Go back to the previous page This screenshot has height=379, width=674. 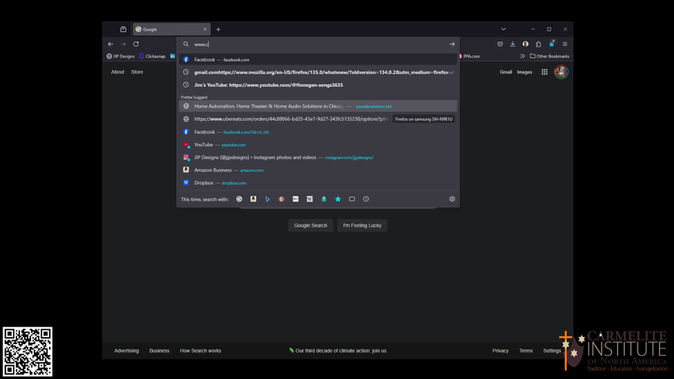click(111, 44)
